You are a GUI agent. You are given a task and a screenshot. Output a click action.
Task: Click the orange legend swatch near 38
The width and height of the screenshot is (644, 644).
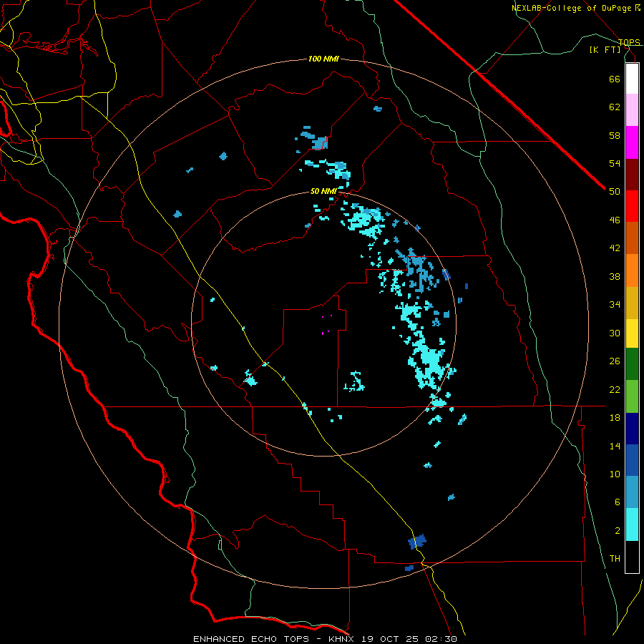click(x=632, y=270)
